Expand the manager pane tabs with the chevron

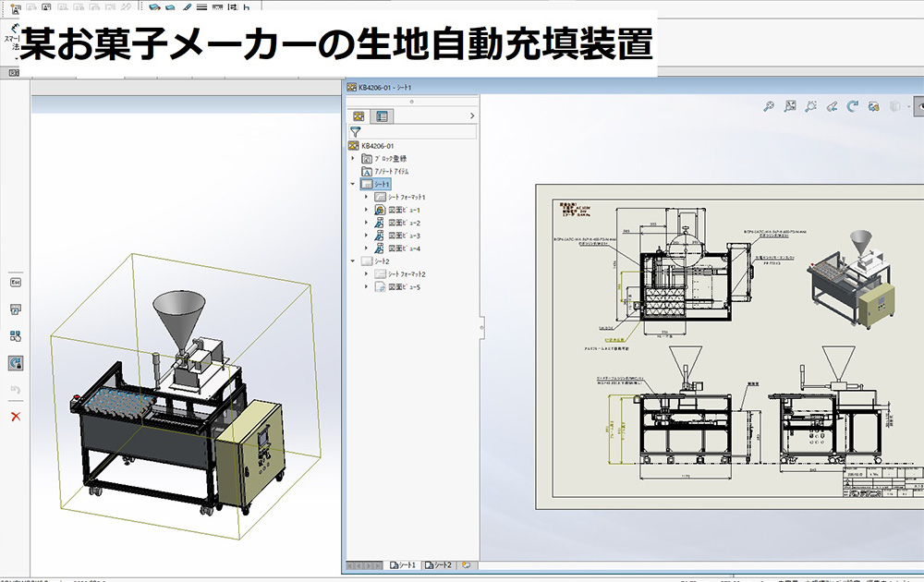(x=472, y=116)
